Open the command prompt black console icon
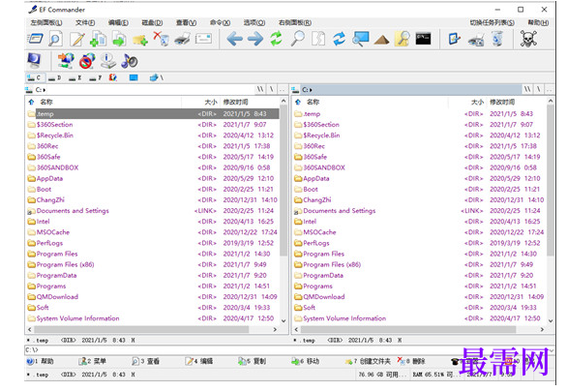The image size is (567, 392). pyautogui.click(x=423, y=39)
